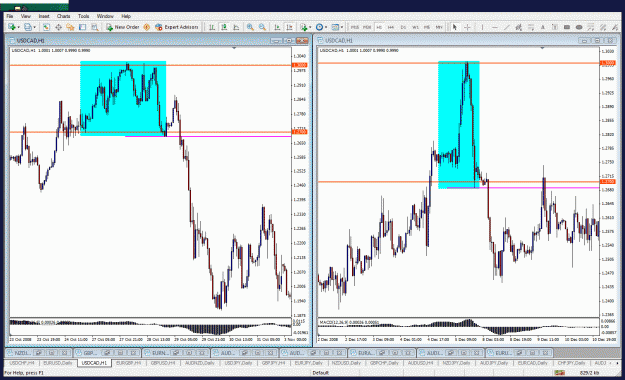The width and height of the screenshot is (625, 380).
Task: Open the Periods clock icon
Action: [x=319, y=27]
